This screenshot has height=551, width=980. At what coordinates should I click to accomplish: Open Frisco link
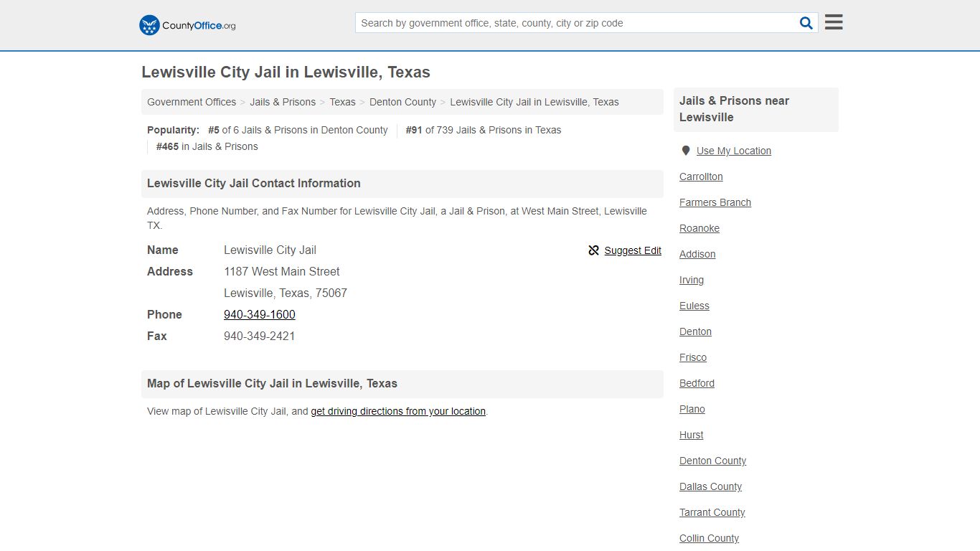point(693,357)
